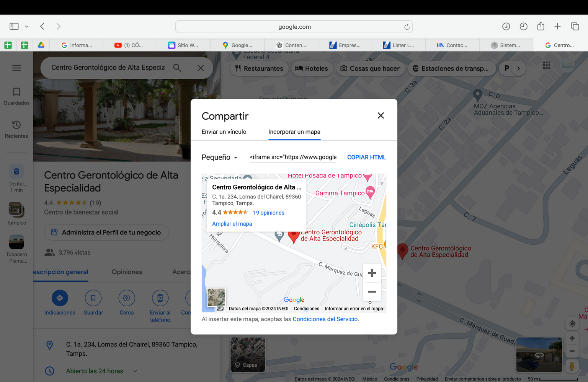Clear the Maps search box

[x=201, y=68]
